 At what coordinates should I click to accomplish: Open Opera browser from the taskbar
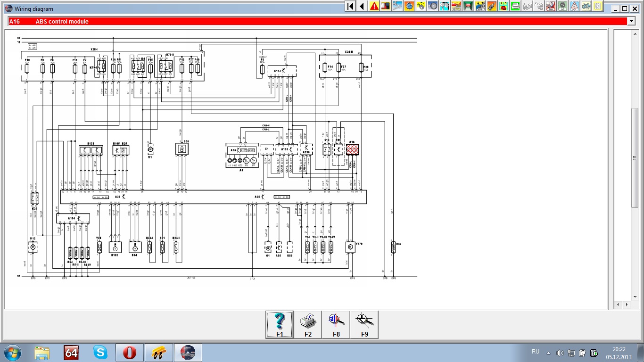129,352
